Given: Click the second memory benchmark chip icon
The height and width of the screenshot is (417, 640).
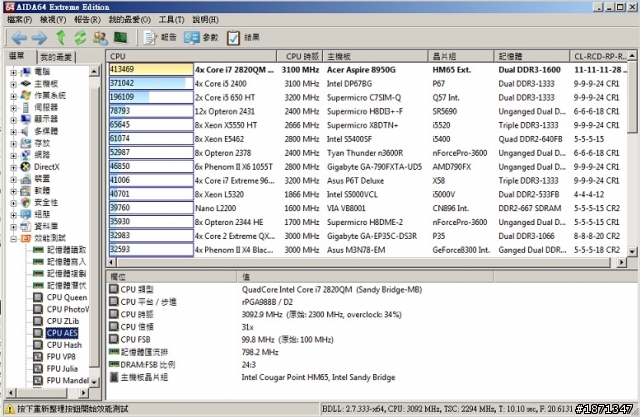Looking at the screenshot, I should tap(38, 262).
